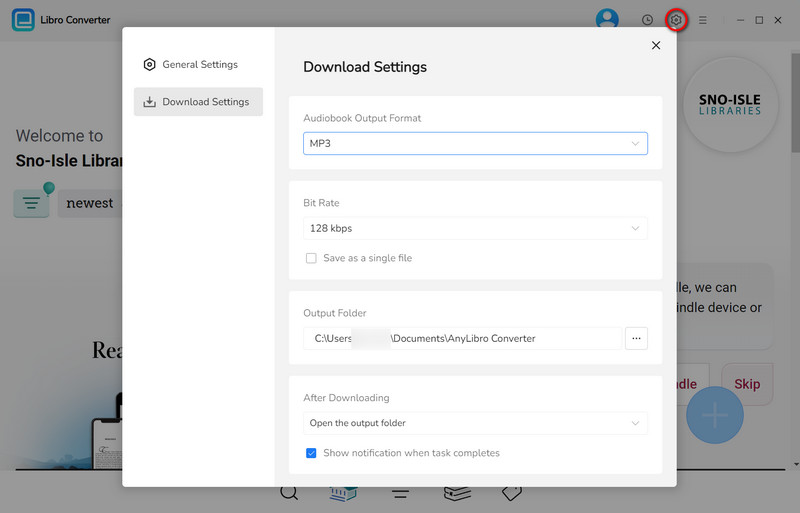Image resolution: width=800 pixels, height=513 pixels.
Task: Select Download Settings tab
Action: [x=198, y=102]
